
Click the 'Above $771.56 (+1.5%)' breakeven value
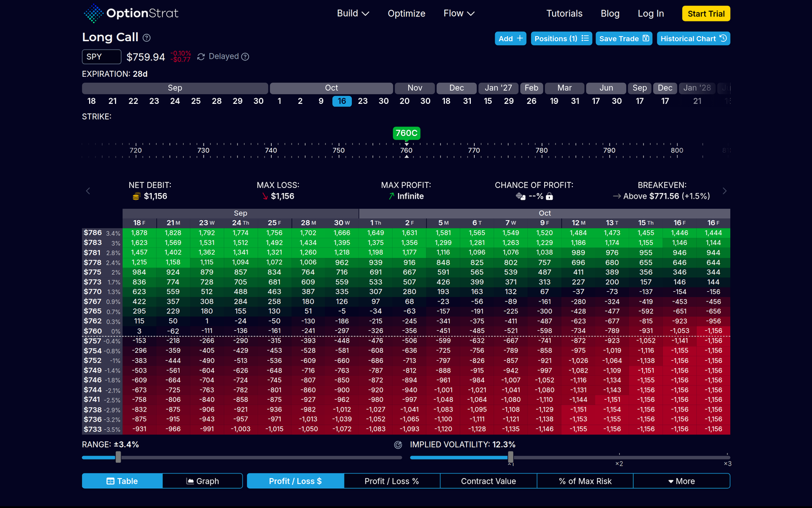[667, 196]
